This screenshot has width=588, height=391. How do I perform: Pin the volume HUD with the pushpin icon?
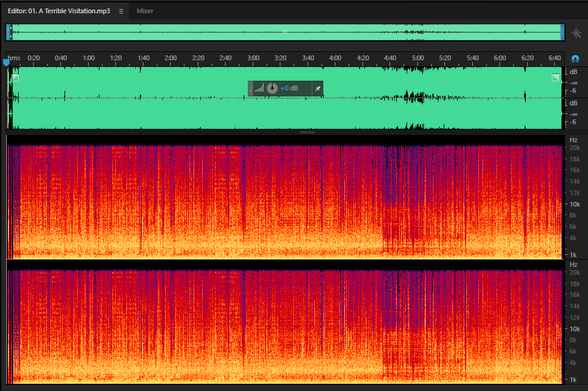click(318, 89)
